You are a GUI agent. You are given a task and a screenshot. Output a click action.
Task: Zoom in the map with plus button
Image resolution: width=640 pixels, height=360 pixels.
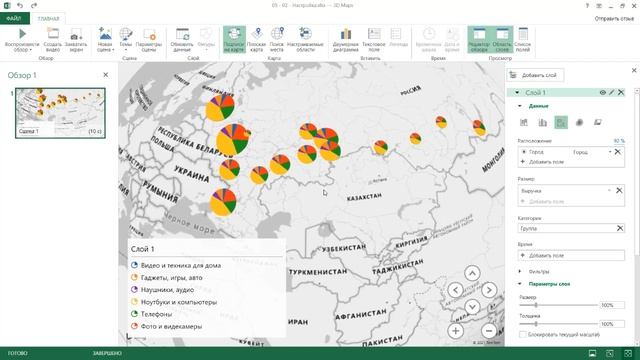tap(456, 331)
